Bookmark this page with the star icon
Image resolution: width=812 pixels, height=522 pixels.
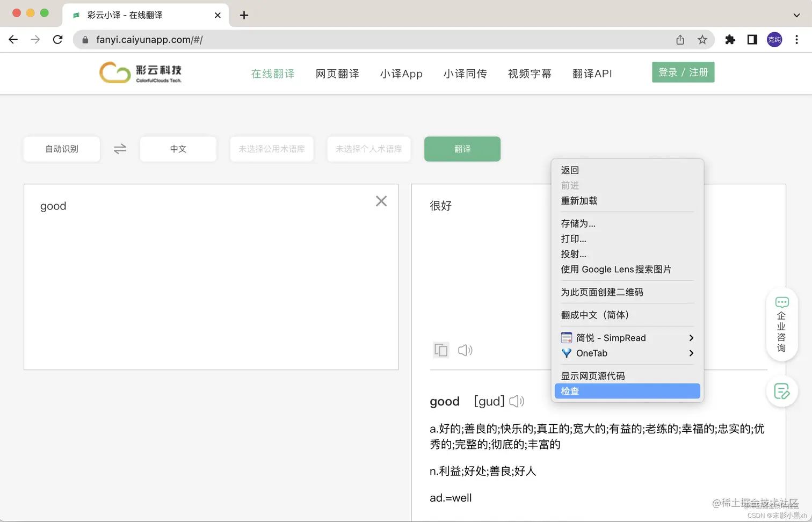702,39
